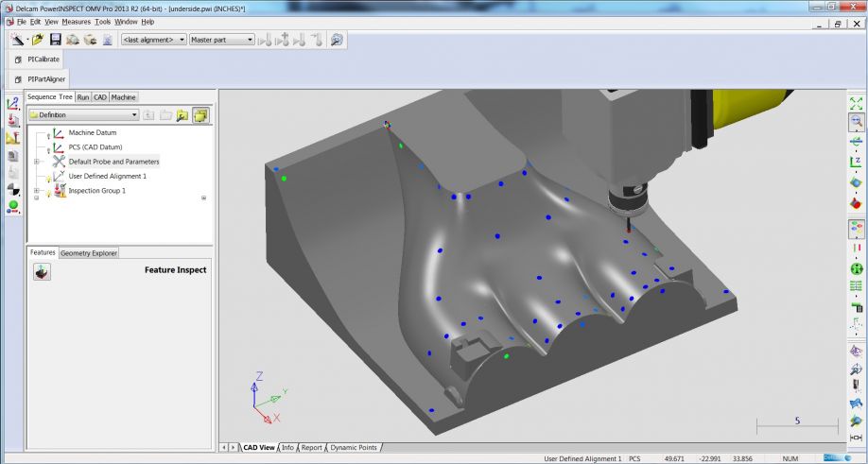Open the <last alignment> dropdown

click(x=154, y=40)
